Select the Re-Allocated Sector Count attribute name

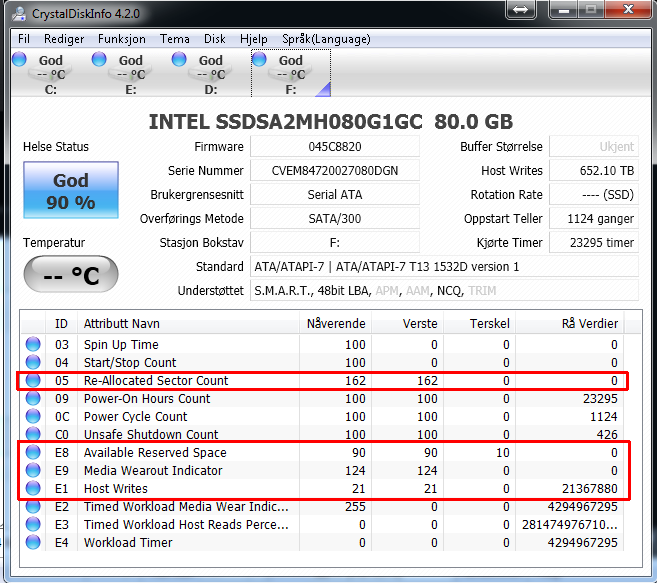point(156,381)
